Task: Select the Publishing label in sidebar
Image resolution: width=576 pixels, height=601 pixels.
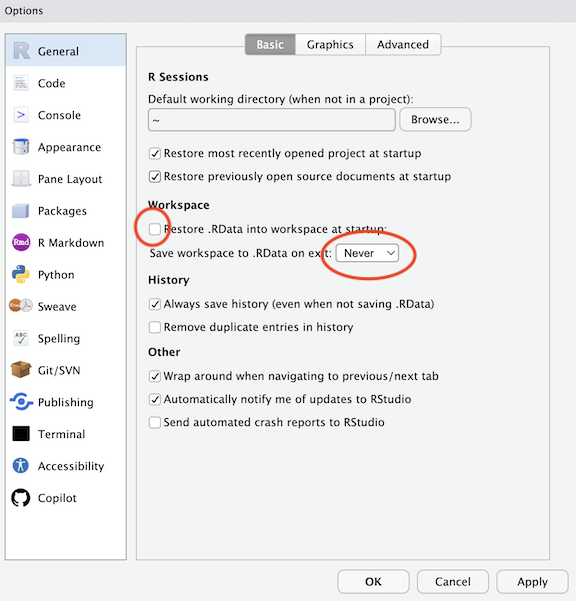Action: 66,402
